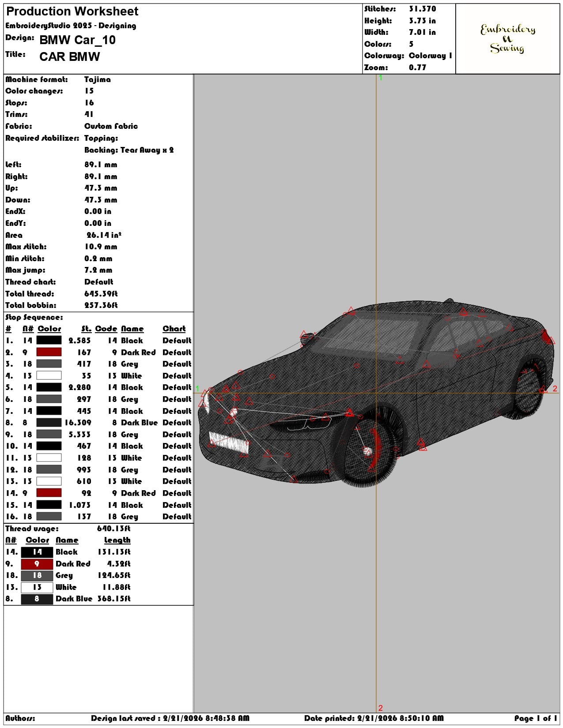Viewport: 563px width, 728px height.
Task: Select the 'Design last saved' timestamp
Action: [170, 718]
